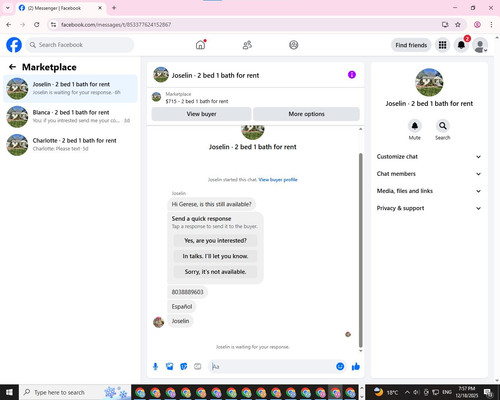500x400 pixels.
Task: Open weather widget showing 18°C
Action: pos(386,392)
